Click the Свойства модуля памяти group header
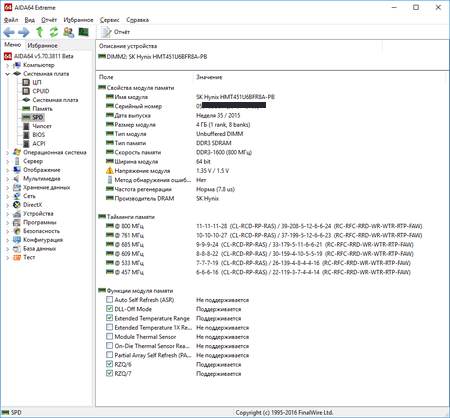This screenshot has height=418, width=450. (x=136, y=88)
